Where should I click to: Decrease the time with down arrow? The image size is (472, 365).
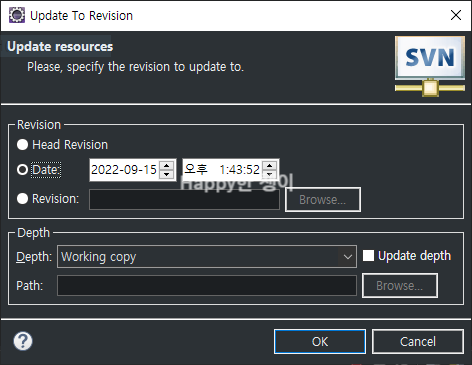pyautogui.click(x=270, y=174)
